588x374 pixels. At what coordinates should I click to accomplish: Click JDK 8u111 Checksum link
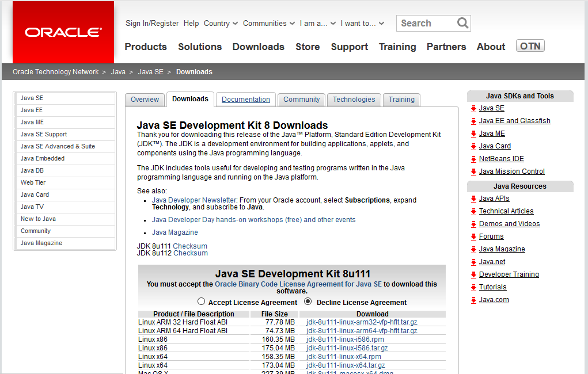pyautogui.click(x=189, y=246)
